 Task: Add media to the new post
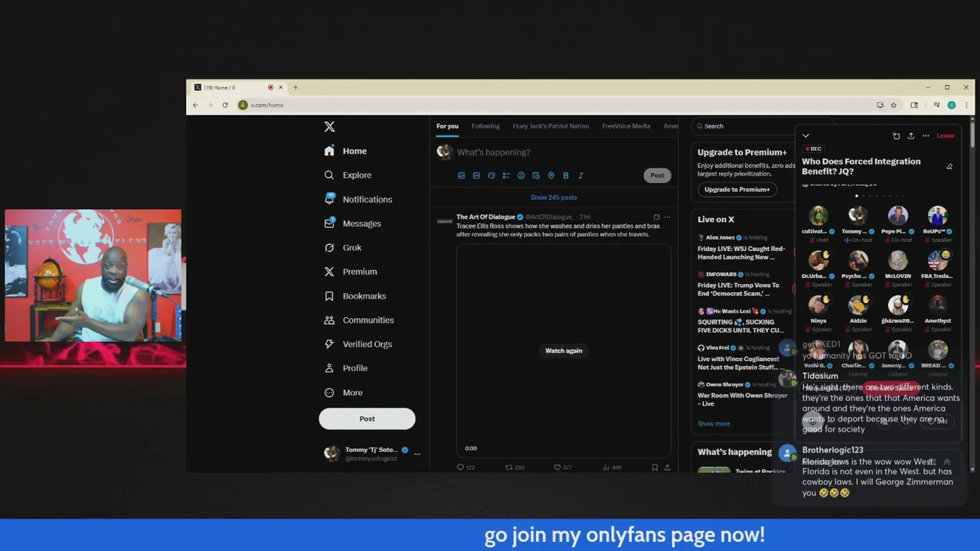coord(461,175)
